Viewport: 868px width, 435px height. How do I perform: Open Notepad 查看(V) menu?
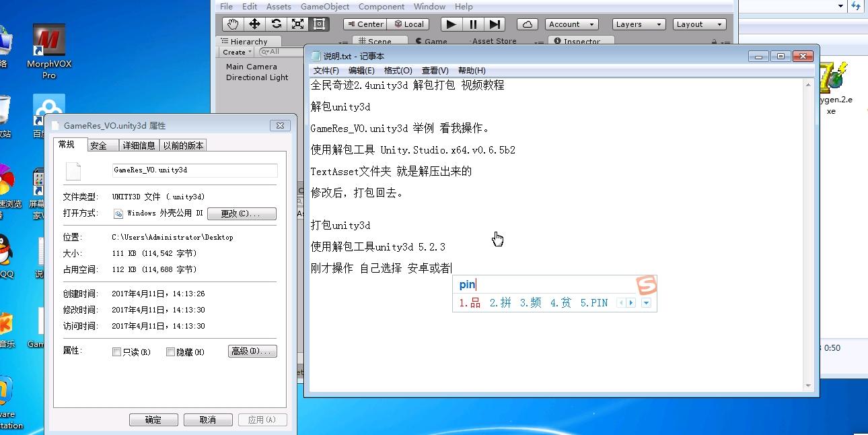click(435, 70)
